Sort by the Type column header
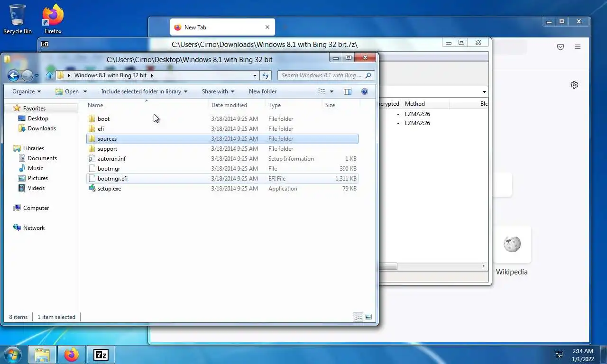This screenshot has width=607, height=364. pos(294,105)
